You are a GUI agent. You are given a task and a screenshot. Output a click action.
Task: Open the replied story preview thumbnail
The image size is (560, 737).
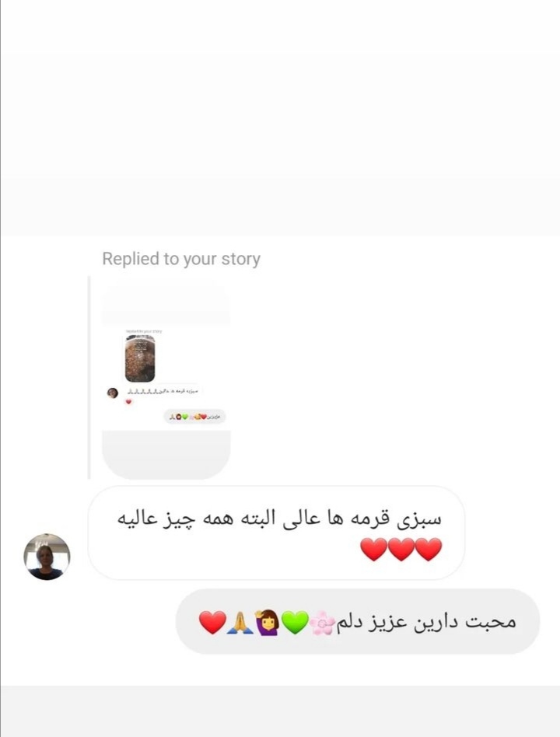[x=166, y=378]
